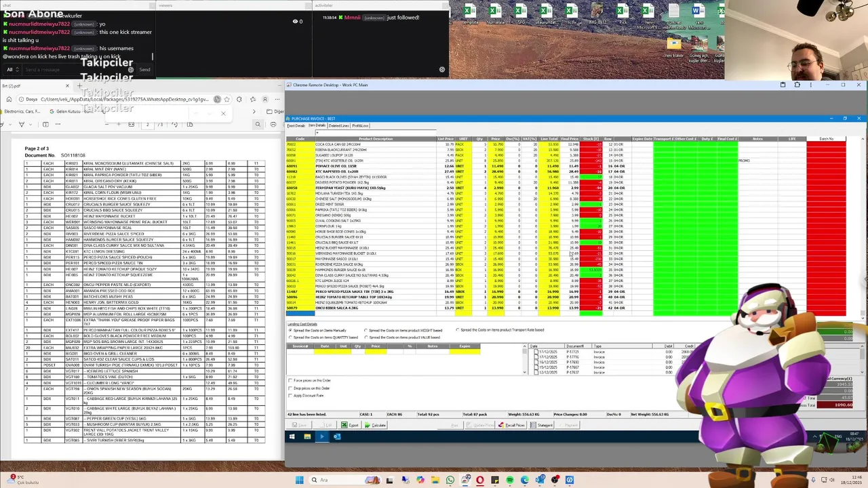Open Electronics, Cars bookmark folder
868x488 pixels.
pyautogui.click(x=21, y=111)
